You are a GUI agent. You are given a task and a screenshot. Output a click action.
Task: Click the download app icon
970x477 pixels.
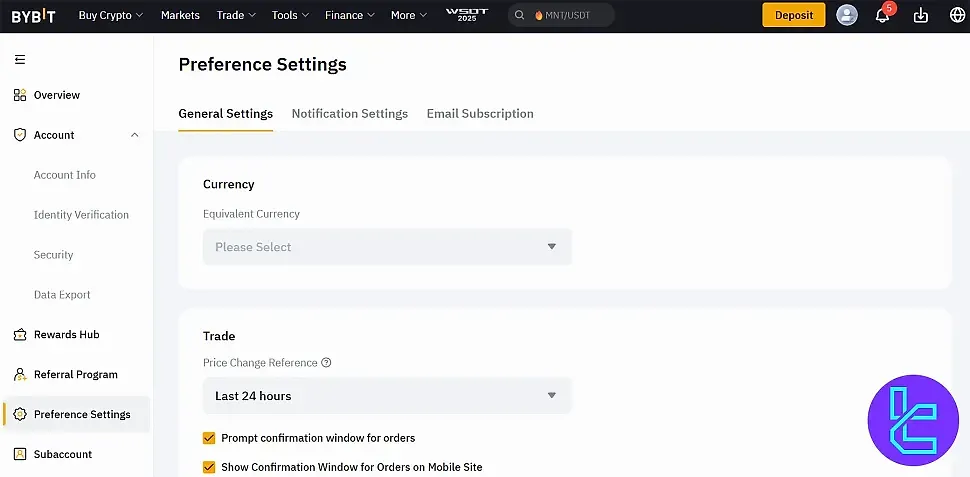(x=922, y=15)
